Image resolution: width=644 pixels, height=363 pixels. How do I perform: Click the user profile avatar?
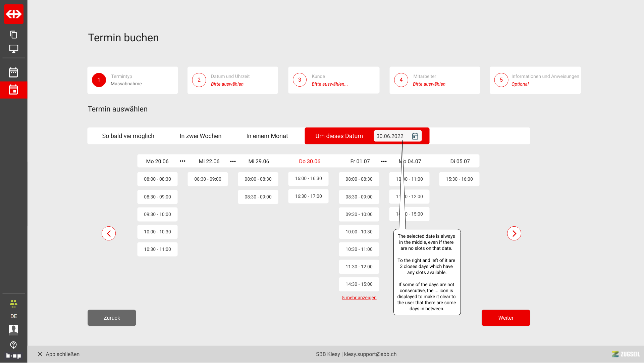(13, 330)
